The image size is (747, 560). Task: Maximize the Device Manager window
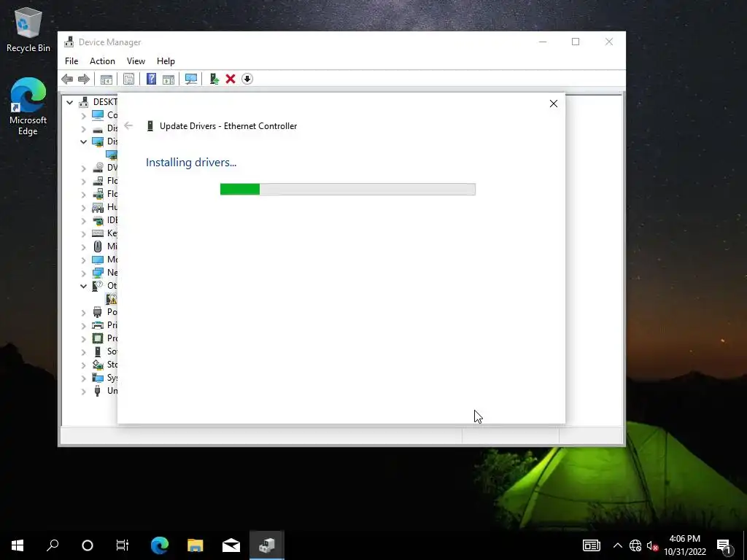[576, 42]
